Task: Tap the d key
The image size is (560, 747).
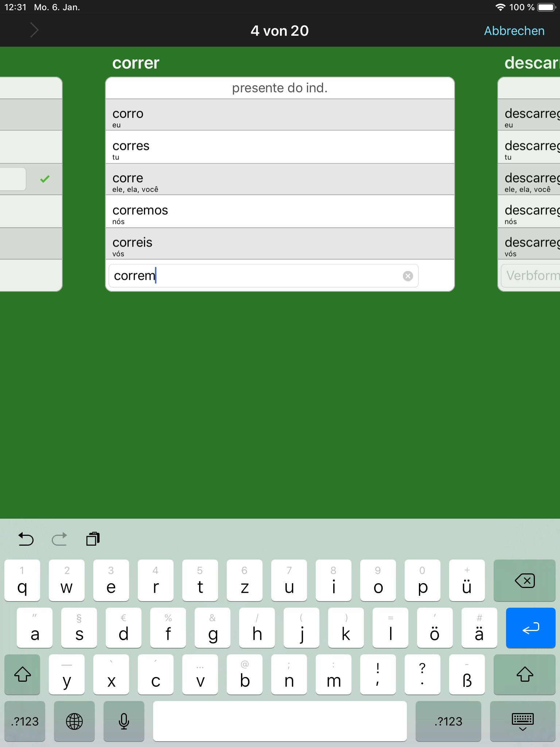Action: pos(124,628)
